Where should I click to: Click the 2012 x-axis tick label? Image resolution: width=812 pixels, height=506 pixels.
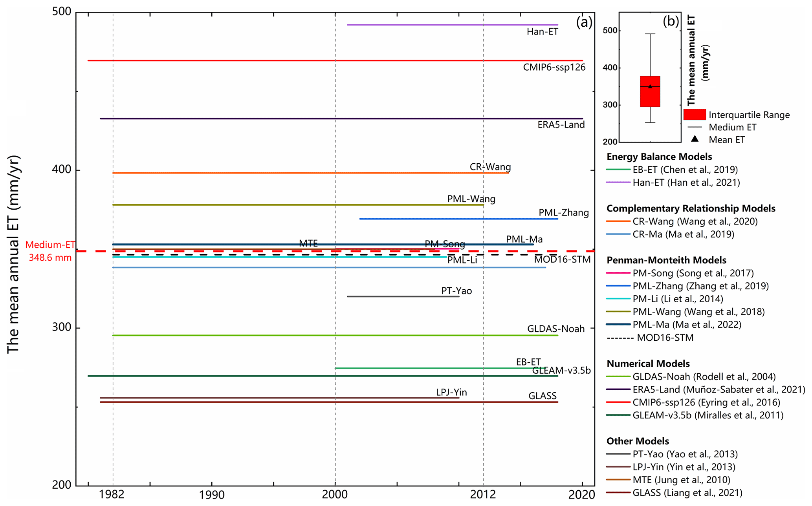[x=483, y=495]
